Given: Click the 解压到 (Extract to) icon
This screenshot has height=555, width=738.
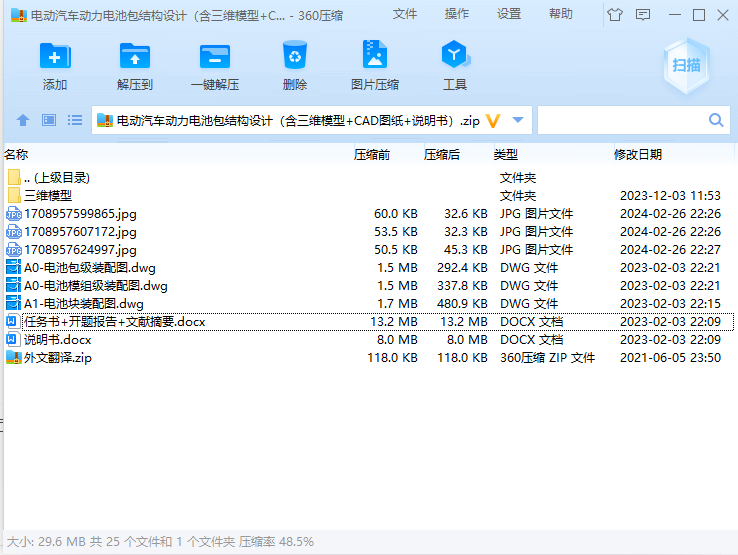Looking at the screenshot, I should pos(135,56).
